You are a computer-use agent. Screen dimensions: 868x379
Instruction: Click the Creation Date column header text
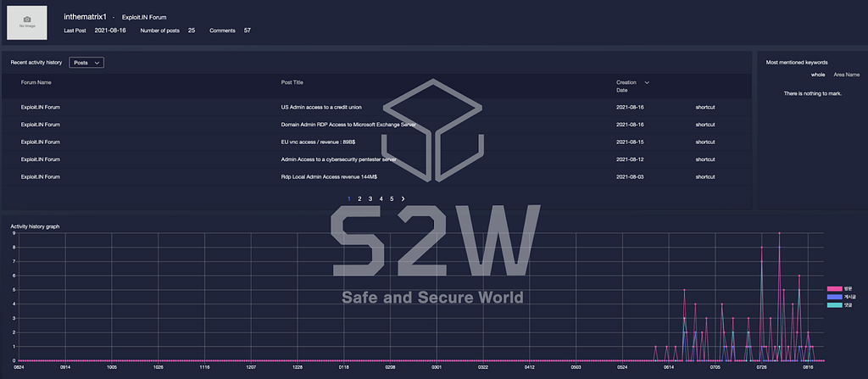point(626,86)
